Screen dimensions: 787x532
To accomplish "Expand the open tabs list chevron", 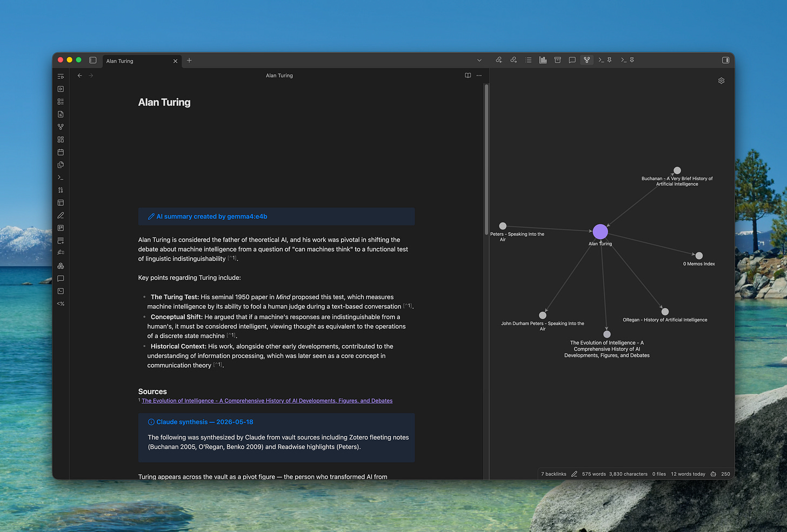I will (x=479, y=60).
